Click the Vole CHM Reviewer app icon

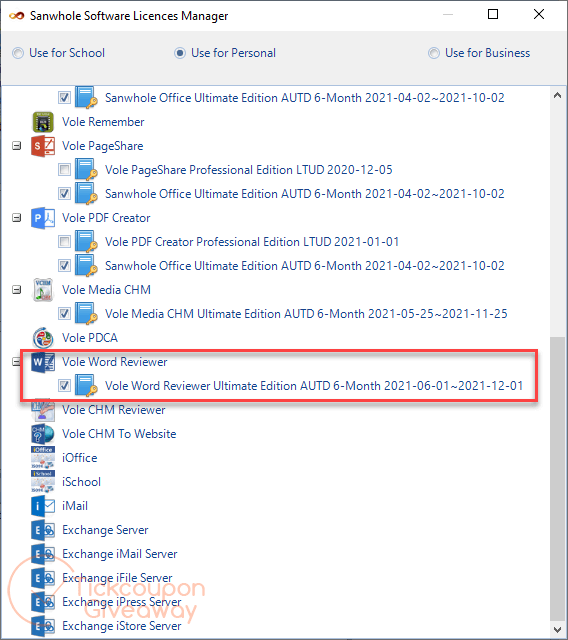[43, 410]
